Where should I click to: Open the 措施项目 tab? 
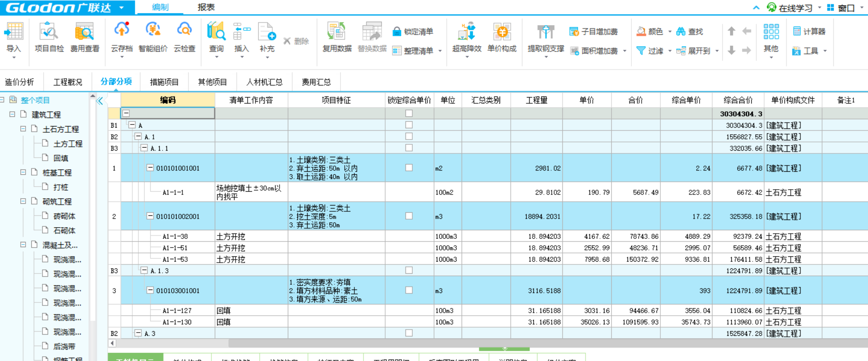(x=164, y=82)
